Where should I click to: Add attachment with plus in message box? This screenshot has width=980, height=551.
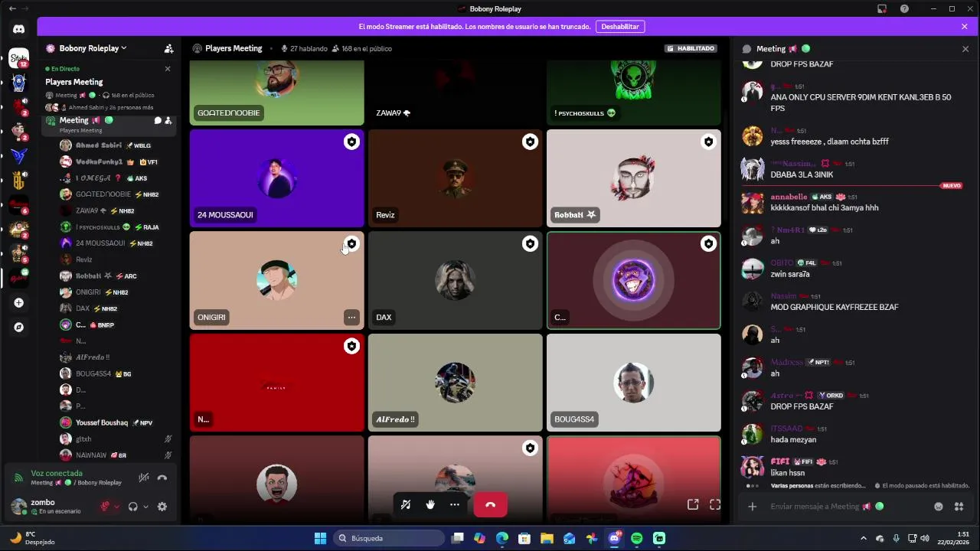pos(753,507)
